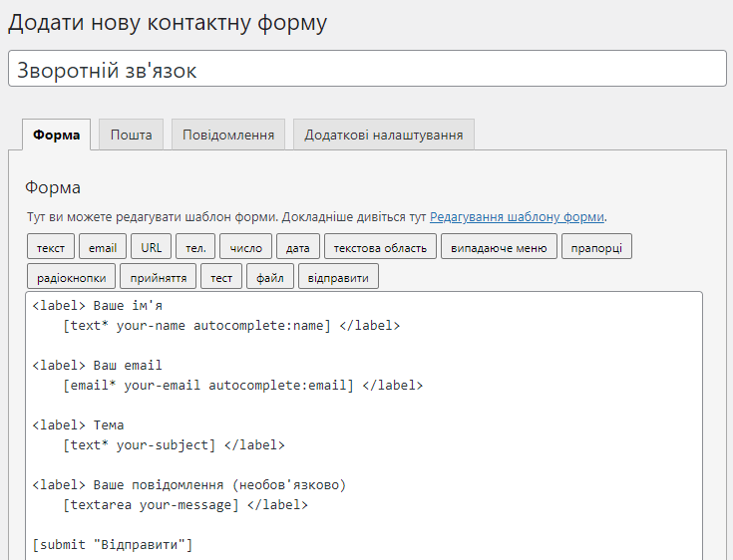The width and height of the screenshot is (733, 560).
Task: Insert a тест quiz tag
Action: 221,276
